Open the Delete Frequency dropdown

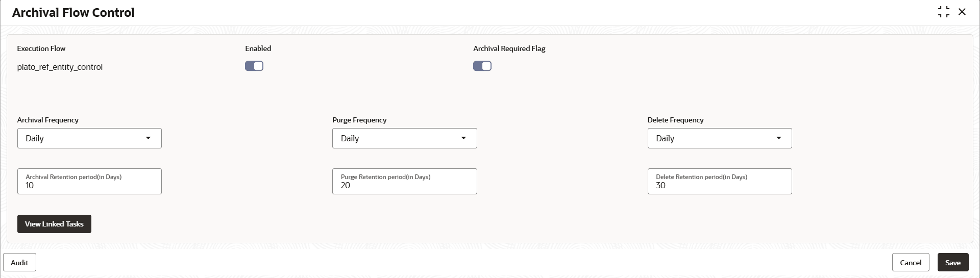click(720, 138)
